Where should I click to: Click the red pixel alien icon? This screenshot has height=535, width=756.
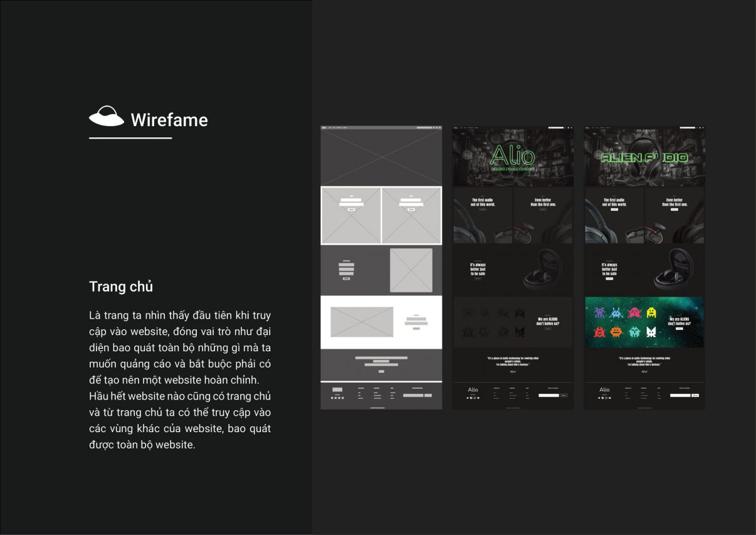pos(600,331)
